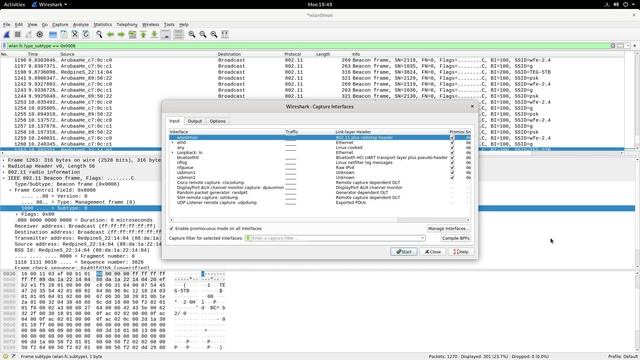The image size is (640, 360).
Task: Reload the capture file from the toolbar
Action: (86, 35)
